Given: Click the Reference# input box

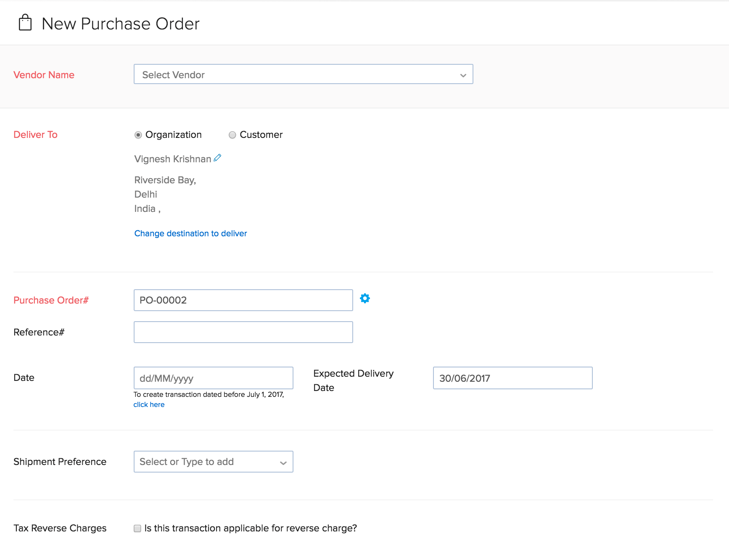Looking at the screenshot, I should point(243,332).
